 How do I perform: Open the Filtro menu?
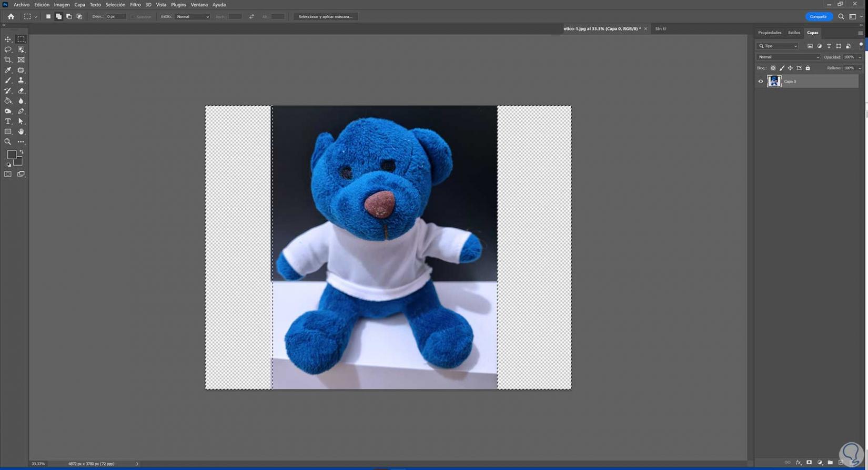(135, 5)
